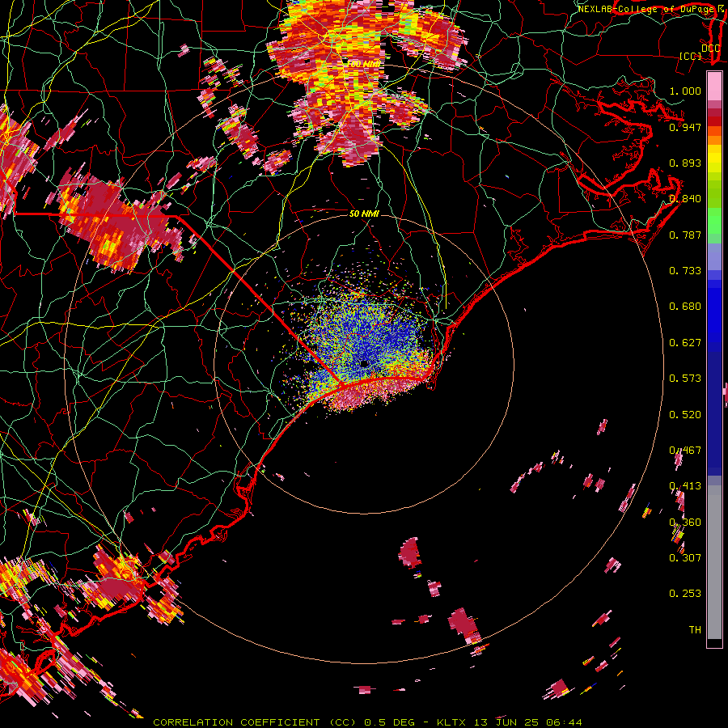Pick the yellow band of color bar
This screenshot has width=728, height=728.
point(714,160)
